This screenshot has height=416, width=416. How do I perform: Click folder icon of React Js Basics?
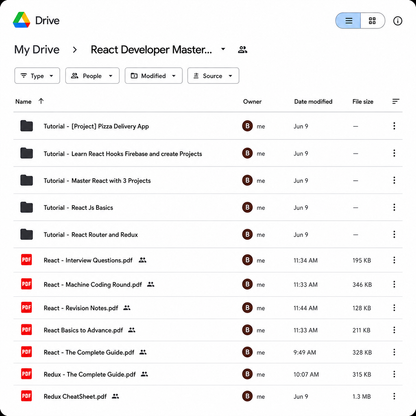pyautogui.click(x=26, y=207)
